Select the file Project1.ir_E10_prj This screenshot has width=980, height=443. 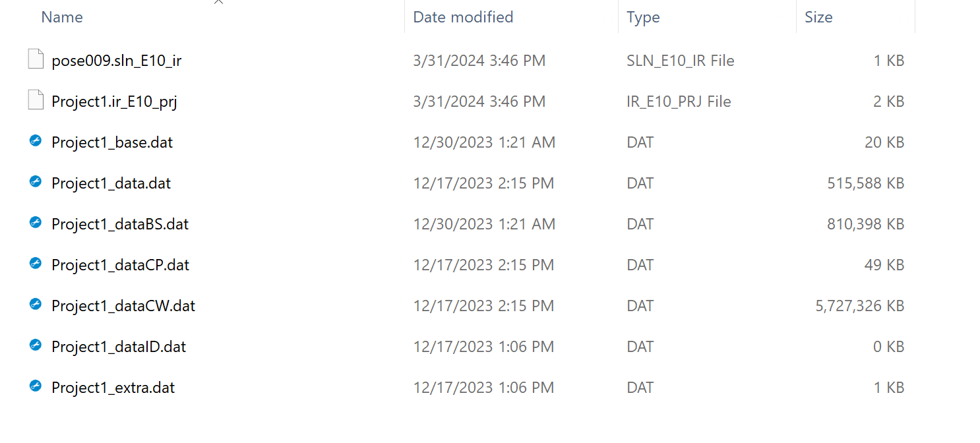coord(113,101)
